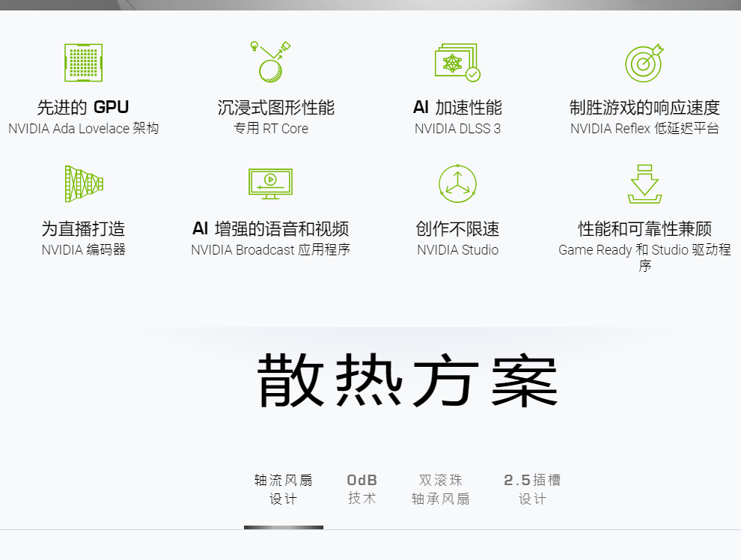Click the NVIDIA Broadcast 应用程序 text

point(270,249)
